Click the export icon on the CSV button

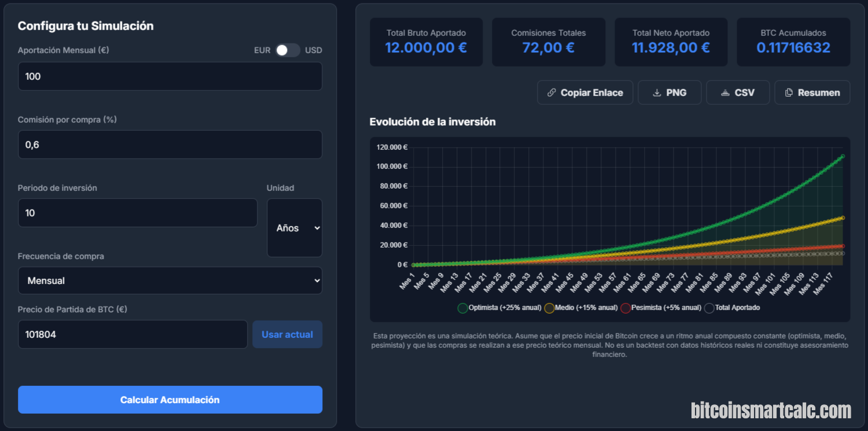tap(725, 93)
